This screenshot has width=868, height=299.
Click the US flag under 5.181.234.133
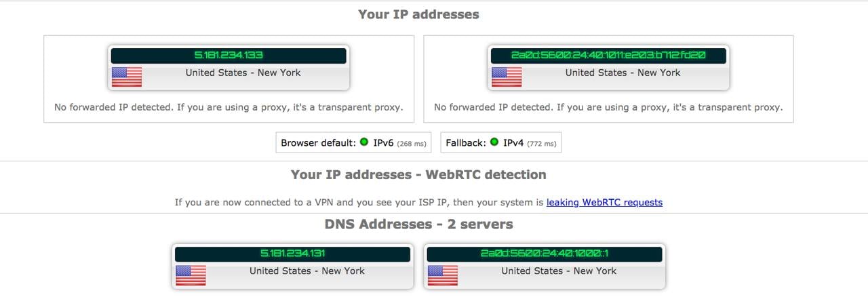pos(126,77)
